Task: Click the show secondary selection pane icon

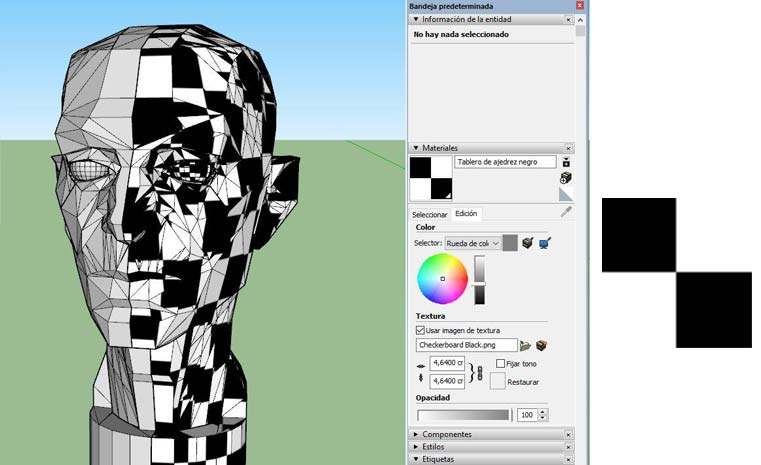Action: tap(566, 161)
